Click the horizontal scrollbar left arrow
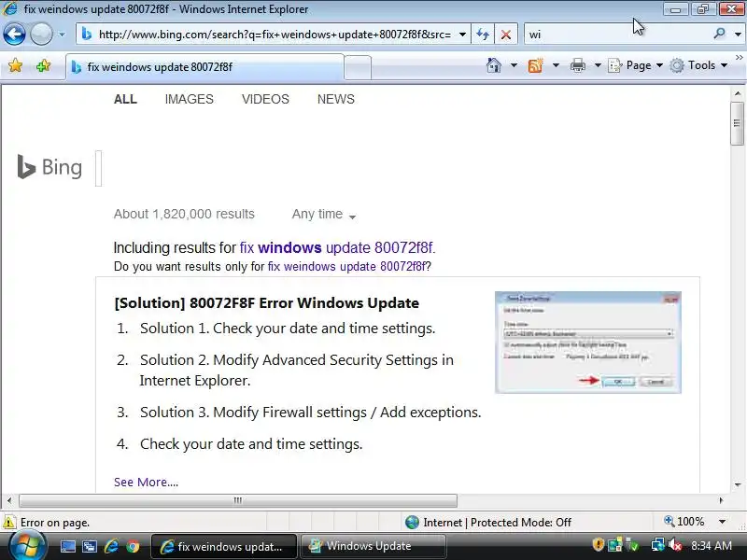 [9, 500]
